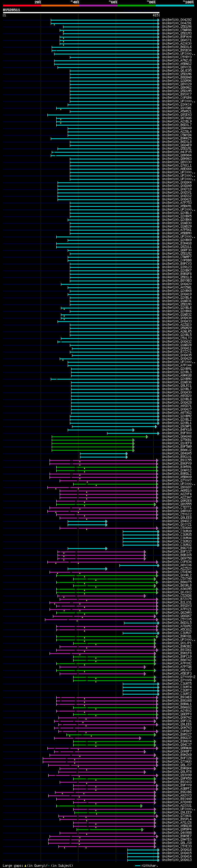Image resolution: width=197 pixels, height=868 pixels.
Task: Select the UniRef100_A7P753 label
Action: 177,203
